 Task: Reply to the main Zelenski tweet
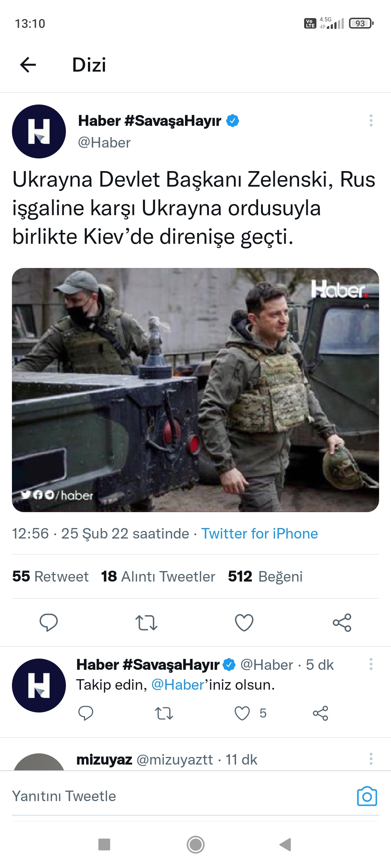[x=49, y=622]
